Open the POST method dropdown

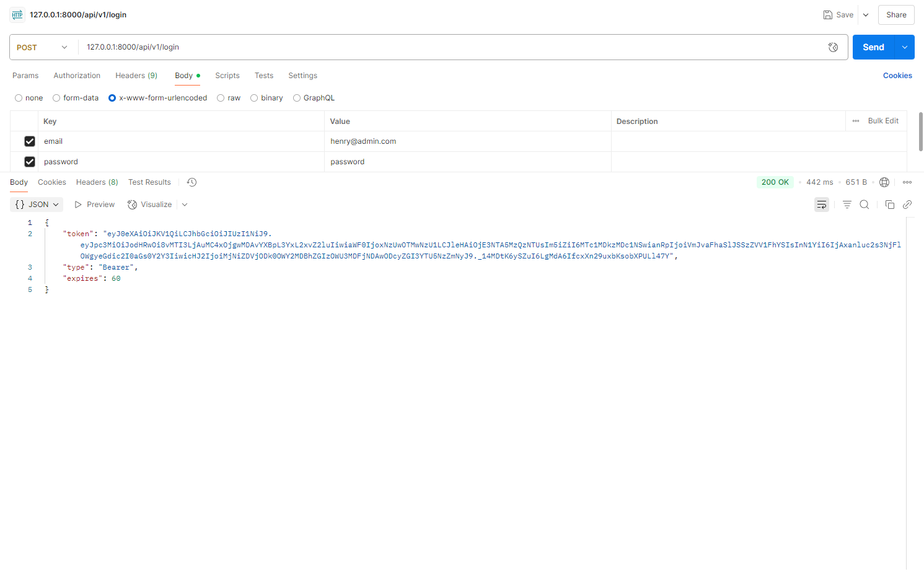click(42, 47)
